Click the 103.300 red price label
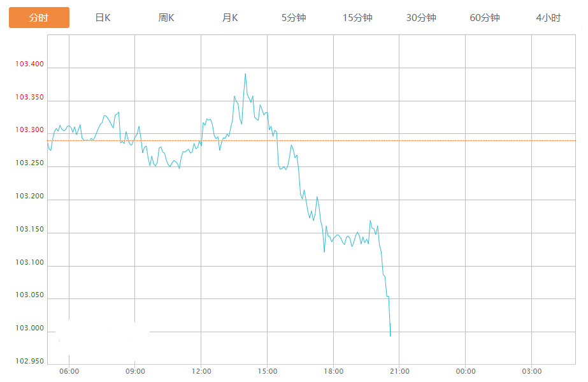The height and width of the screenshot is (382, 588). (x=30, y=130)
